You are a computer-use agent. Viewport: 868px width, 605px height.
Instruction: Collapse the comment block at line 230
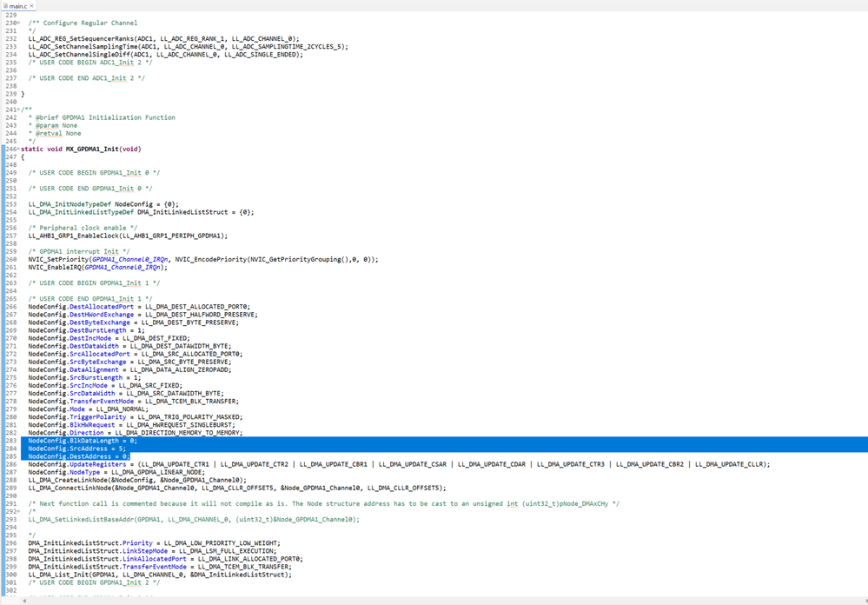[x=19, y=23]
